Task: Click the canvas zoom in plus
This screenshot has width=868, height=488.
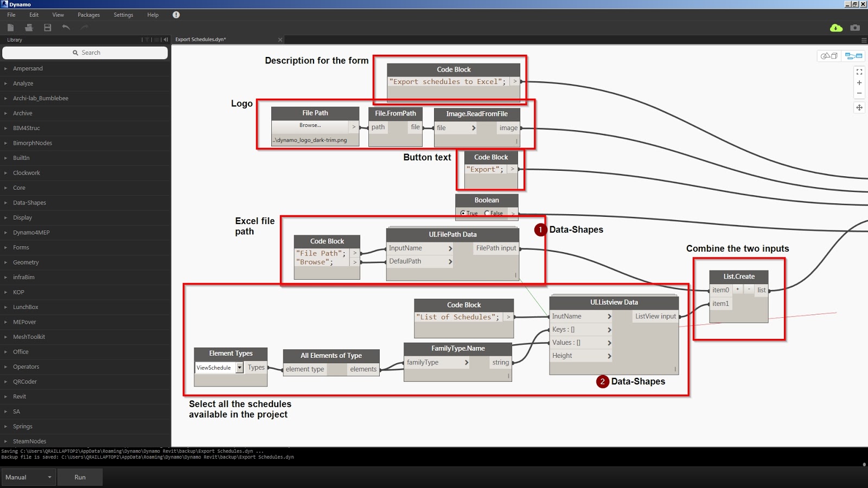Action: [x=859, y=82]
